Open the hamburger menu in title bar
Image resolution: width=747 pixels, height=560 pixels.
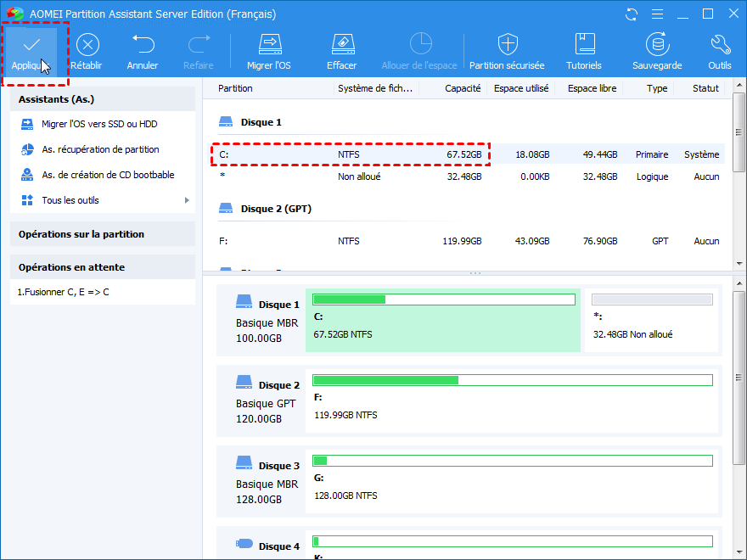[x=657, y=14]
